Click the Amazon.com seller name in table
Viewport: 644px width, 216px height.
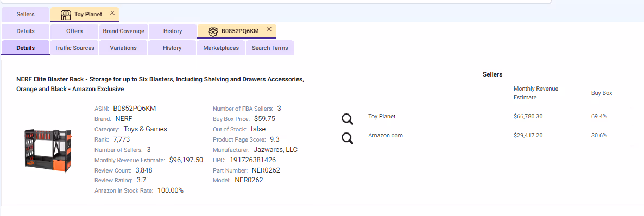pos(386,135)
